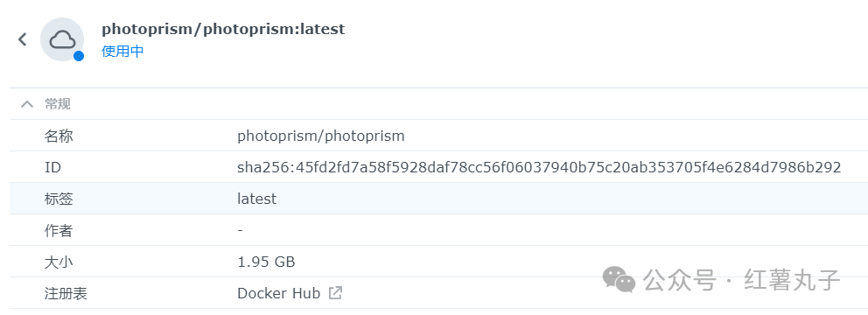Open the Docker Hub external link icon

pyautogui.click(x=335, y=293)
